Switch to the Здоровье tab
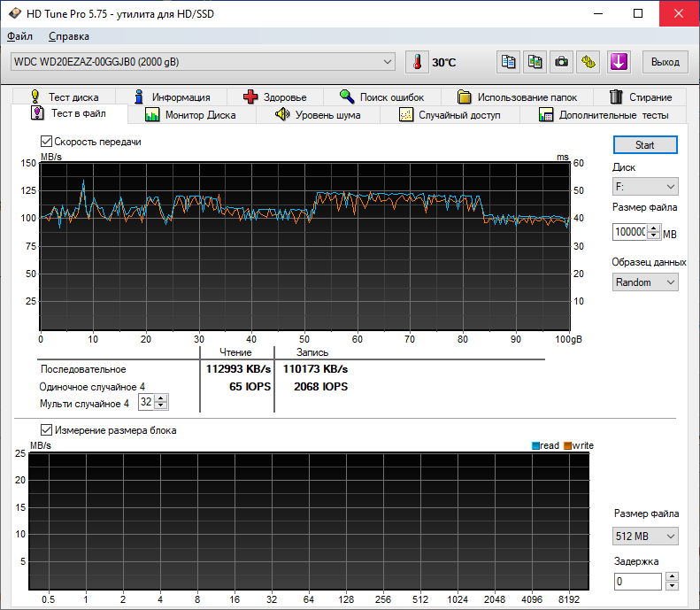The width and height of the screenshot is (700, 610). pos(275,97)
